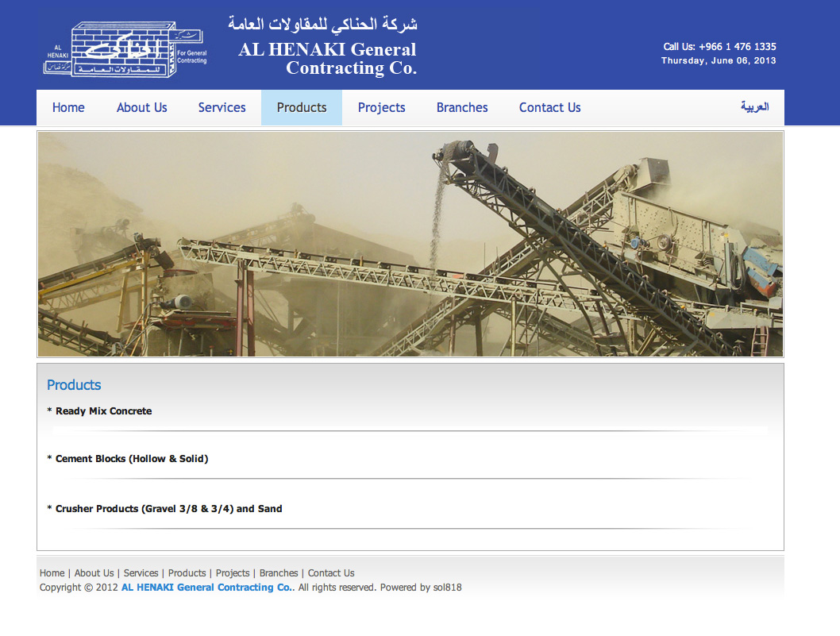Click the date 'Thursday, June 06, 2013'
The image size is (840, 636).
click(x=719, y=60)
